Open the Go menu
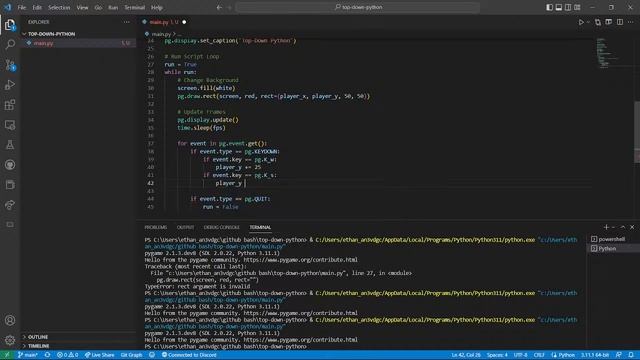The height and width of the screenshot is (360, 640). coord(98,7)
